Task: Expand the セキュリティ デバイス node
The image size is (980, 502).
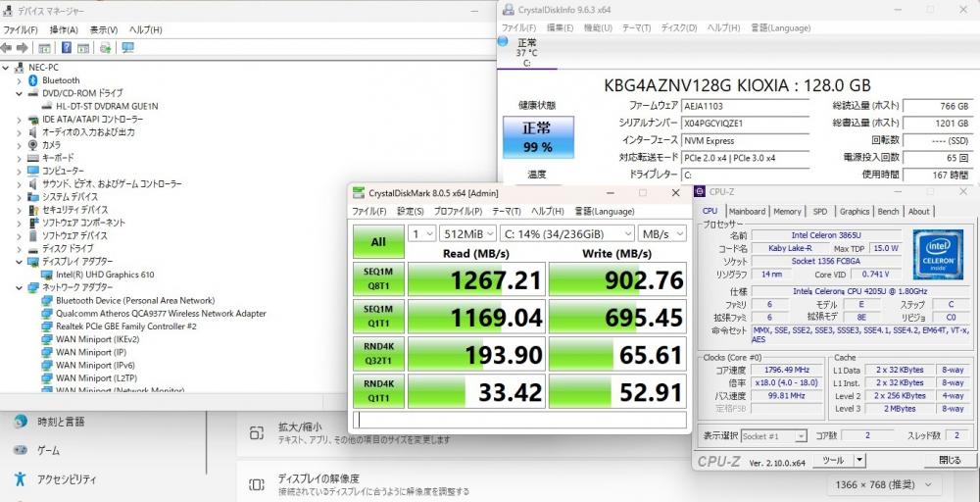Action: coord(19,210)
